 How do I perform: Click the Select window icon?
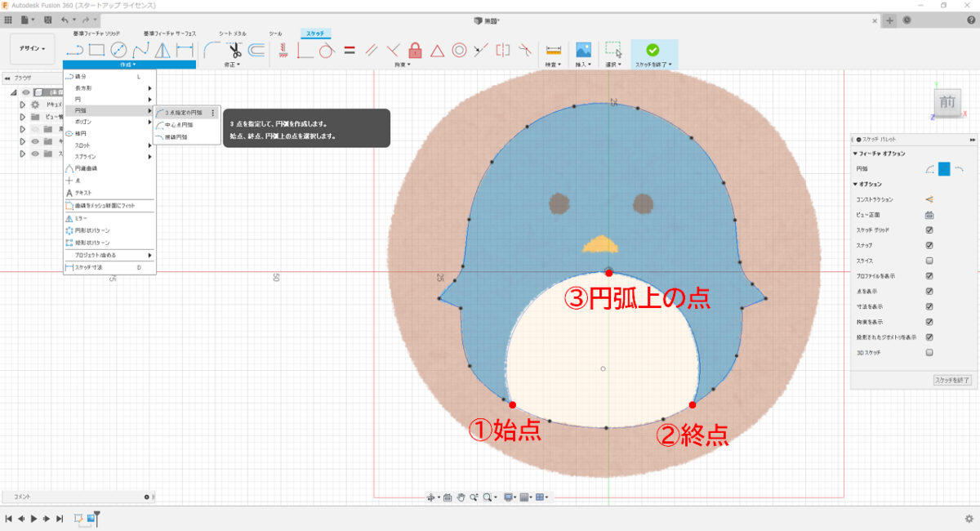[613, 50]
